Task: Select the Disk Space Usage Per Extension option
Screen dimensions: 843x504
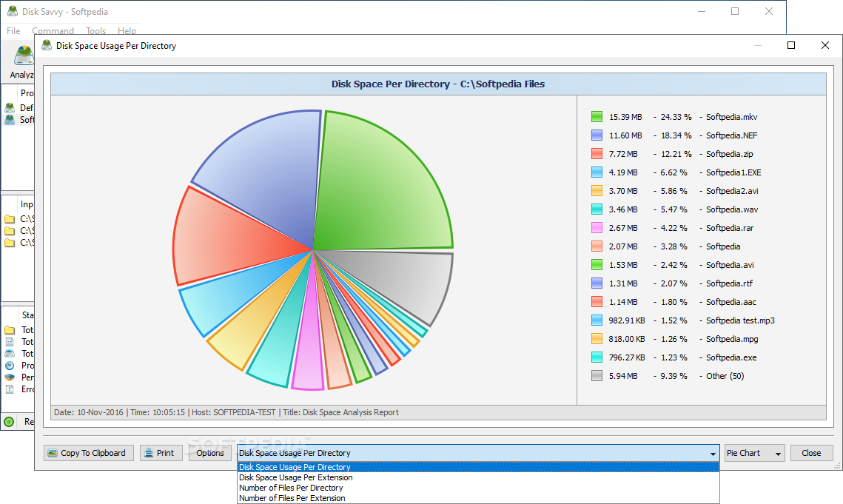Action: [x=478, y=477]
